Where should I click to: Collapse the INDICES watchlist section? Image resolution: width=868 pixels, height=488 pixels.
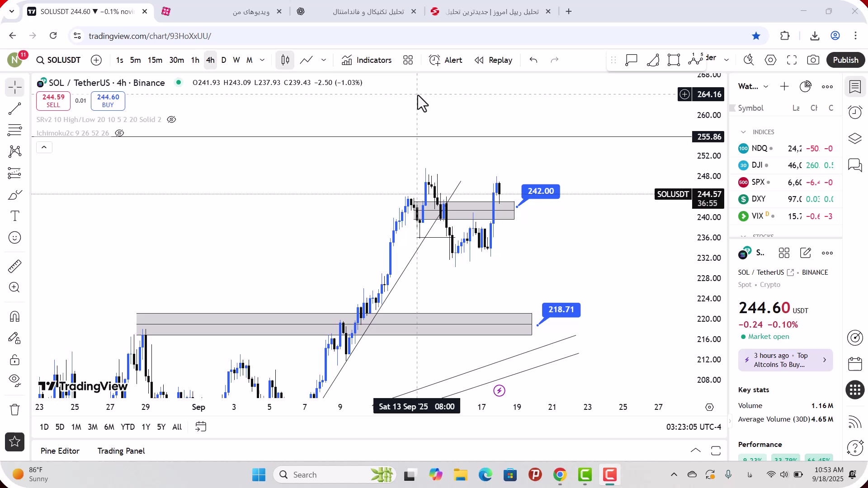click(743, 132)
